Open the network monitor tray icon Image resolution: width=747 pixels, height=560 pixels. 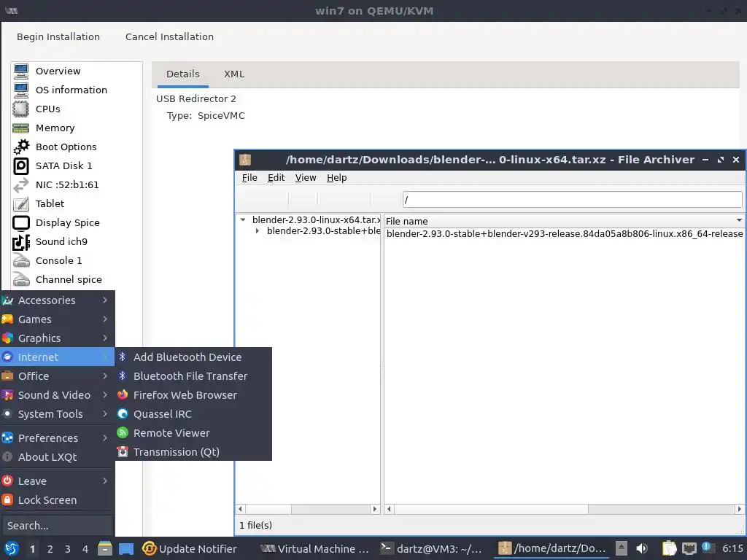point(689,548)
